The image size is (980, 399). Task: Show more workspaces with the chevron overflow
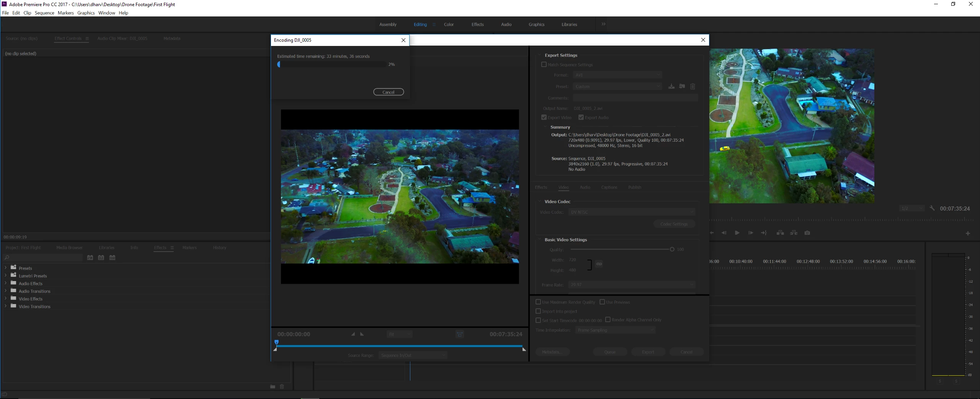pyautogui.click(x=603, y=24)
